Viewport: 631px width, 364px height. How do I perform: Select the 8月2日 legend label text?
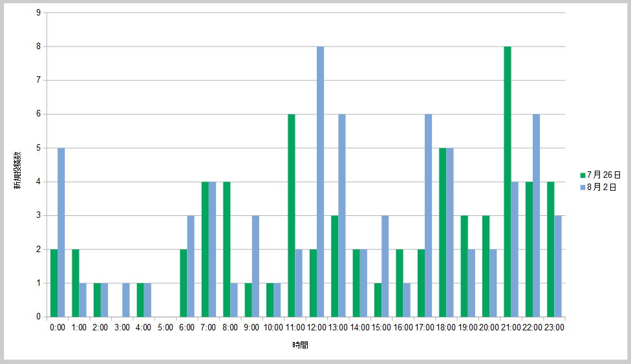click(601, 187)
